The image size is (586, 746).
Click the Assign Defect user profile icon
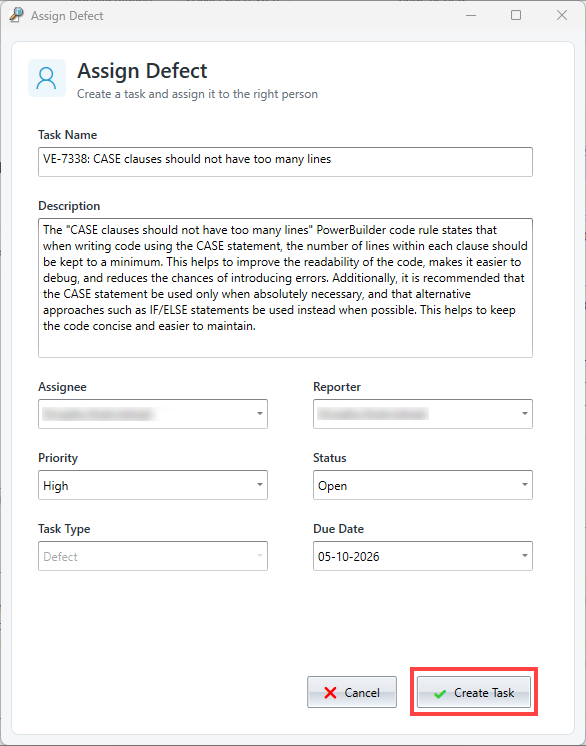click(x=47, y=78)
